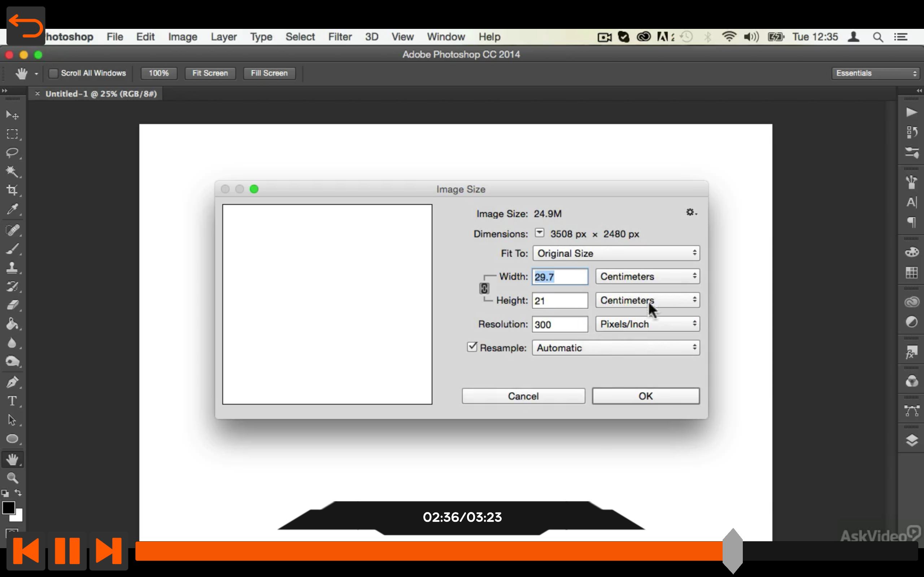Open the Image menu
The width and height of the screenshot is (924, 577).
(x=183, y=37)
